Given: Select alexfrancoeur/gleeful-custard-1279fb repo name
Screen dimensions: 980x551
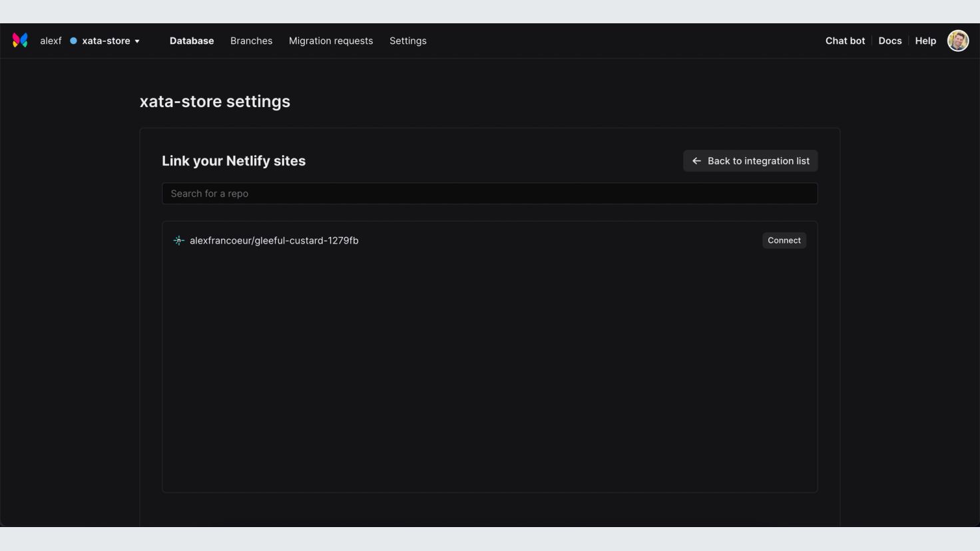Looking at the screenshot, I should point(274,240).
